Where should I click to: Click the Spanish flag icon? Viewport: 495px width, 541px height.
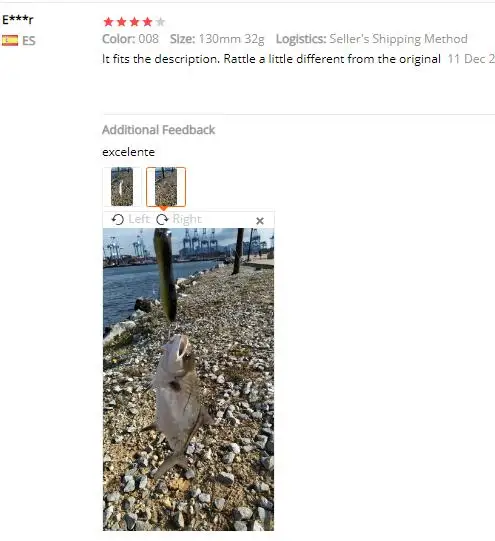tap(10, 40)
